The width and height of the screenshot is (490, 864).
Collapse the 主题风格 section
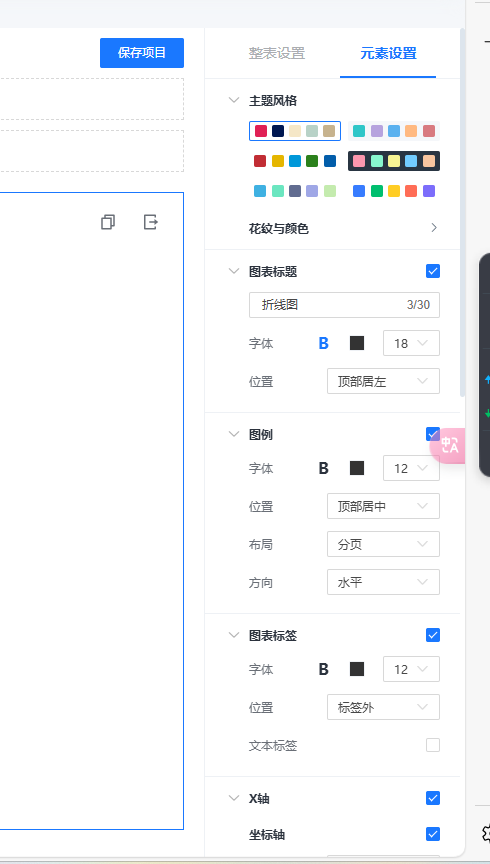tap(234, 100)
